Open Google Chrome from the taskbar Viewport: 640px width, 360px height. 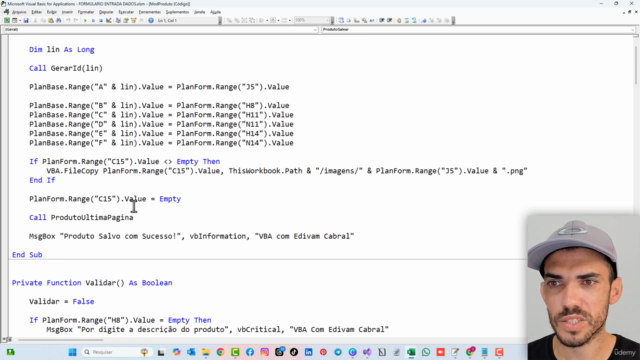(x=220, y=352)
